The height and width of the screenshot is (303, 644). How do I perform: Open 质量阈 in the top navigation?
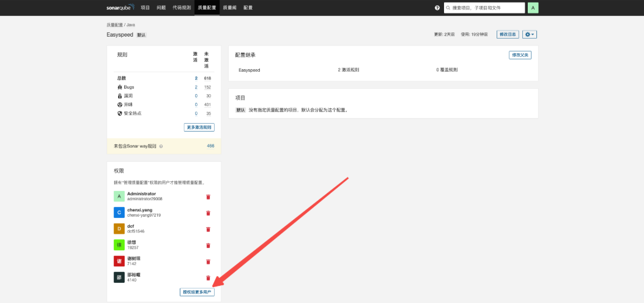tap(229, 8)
